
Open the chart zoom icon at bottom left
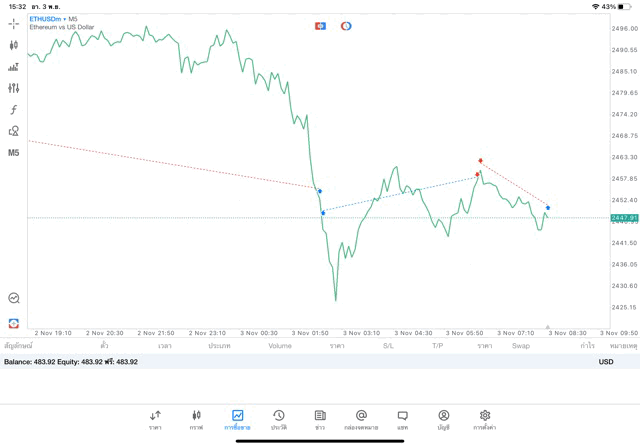(13, 298)
